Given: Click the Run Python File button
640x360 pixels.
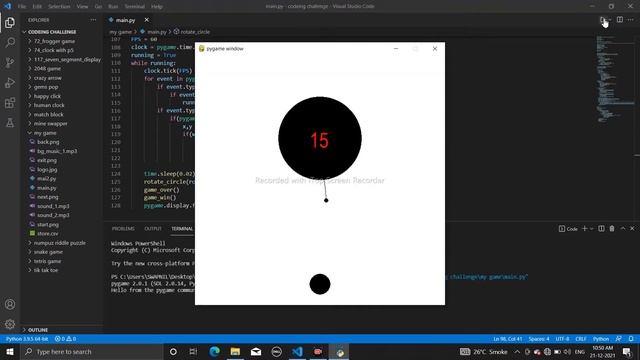Looking at the screenshot, I should coord(603,20).
